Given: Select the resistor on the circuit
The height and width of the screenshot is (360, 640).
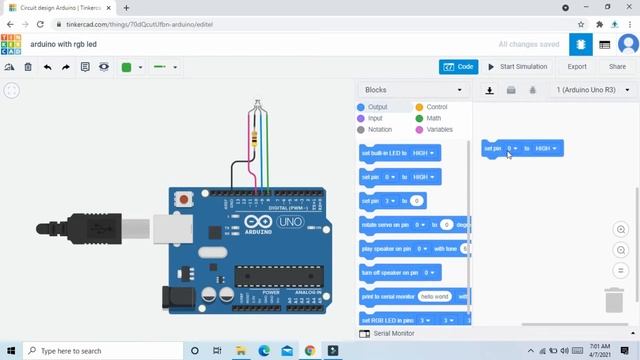Looking at the screenshot, I should (254, 138).
